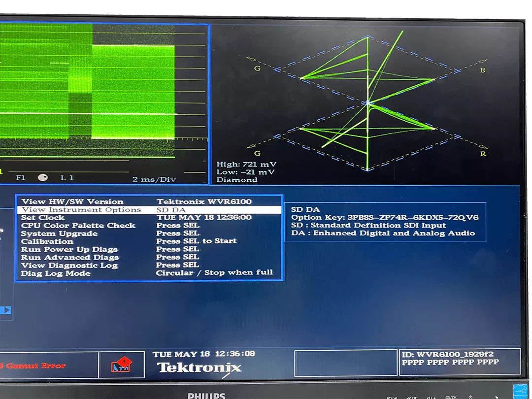Select System Upgrade in the menu
Screen dimensions: 532x399
pos(59,233)
